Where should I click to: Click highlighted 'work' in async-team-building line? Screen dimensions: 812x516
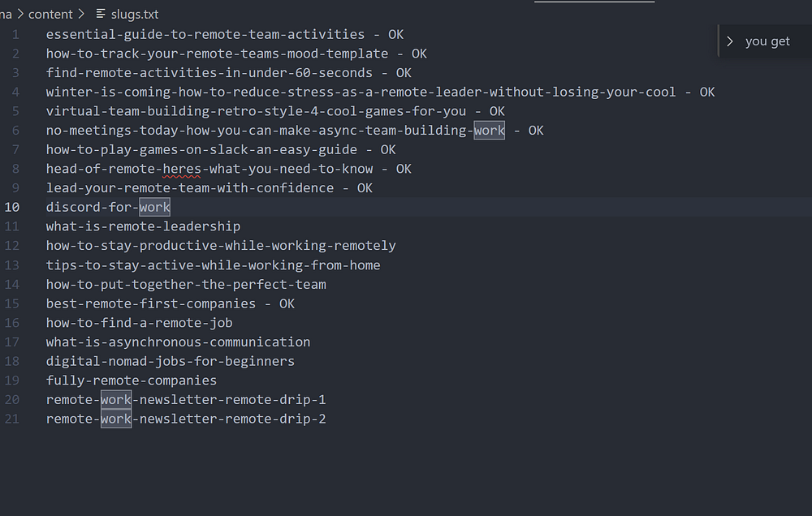click(490, 130)
